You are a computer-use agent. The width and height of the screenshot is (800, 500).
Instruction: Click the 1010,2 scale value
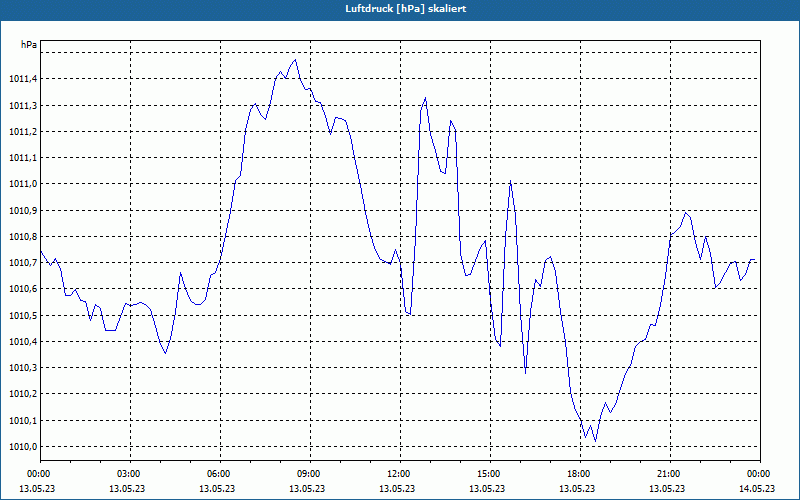[x=22, y=394]
